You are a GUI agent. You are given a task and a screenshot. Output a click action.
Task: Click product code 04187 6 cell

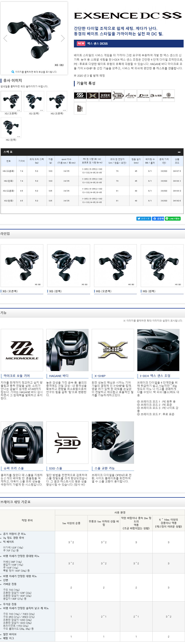point(177,171)
